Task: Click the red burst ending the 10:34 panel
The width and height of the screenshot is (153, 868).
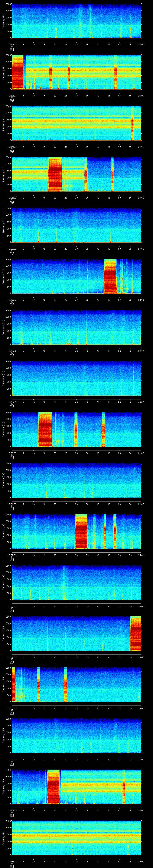Action: pyautogui.click(x=136, y=634)
